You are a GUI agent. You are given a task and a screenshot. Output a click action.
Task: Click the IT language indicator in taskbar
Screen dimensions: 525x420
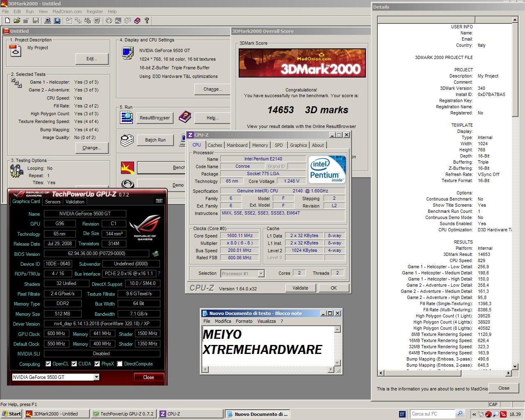tap(402, 414)
